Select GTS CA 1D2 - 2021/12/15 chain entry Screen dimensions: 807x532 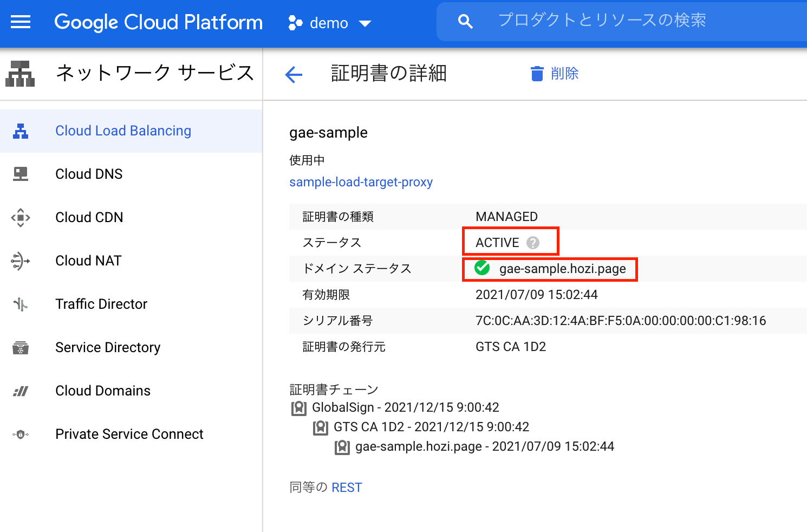pos(431,427)
